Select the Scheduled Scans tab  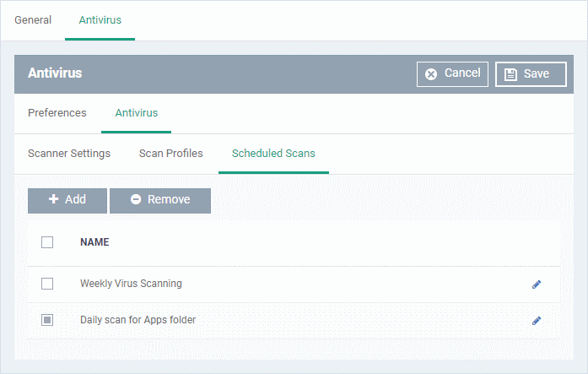(273, 154)
